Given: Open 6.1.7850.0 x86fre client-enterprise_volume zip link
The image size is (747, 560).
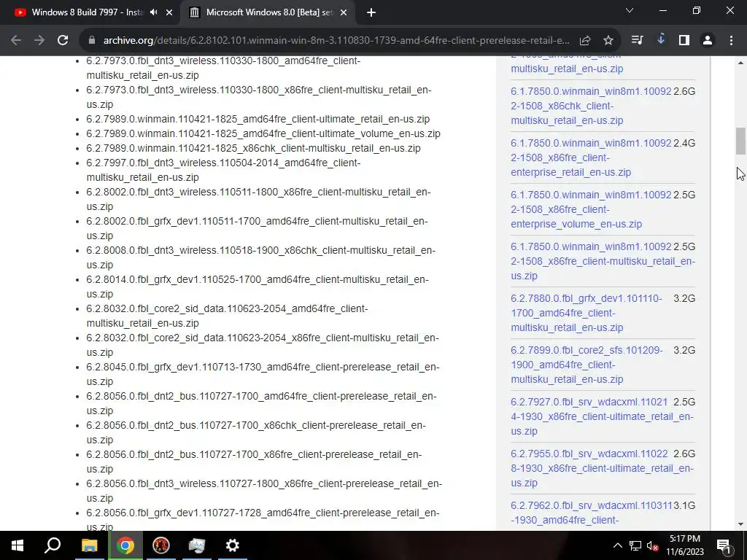Looking at the screenshot, I should click(x=591, y=209).
